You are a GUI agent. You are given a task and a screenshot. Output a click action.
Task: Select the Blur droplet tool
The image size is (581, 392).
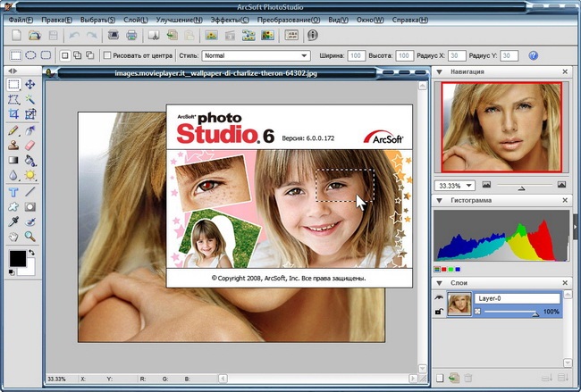tap(13, 175)
